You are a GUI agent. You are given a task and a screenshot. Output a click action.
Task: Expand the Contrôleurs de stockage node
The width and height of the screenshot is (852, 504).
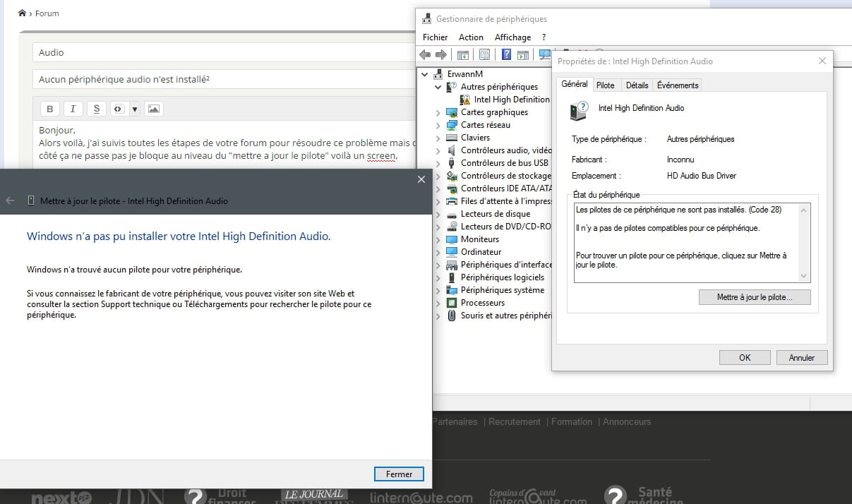tap(438, 176)
